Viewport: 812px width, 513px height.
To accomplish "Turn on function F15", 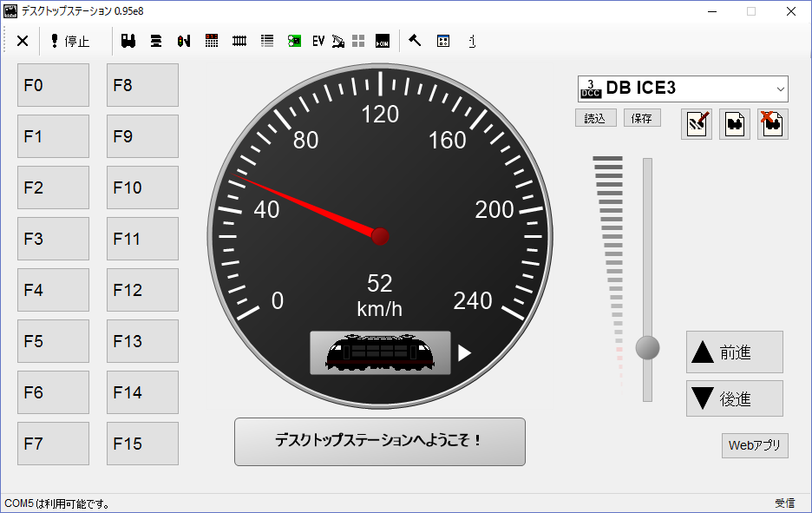I will point(142,444).
